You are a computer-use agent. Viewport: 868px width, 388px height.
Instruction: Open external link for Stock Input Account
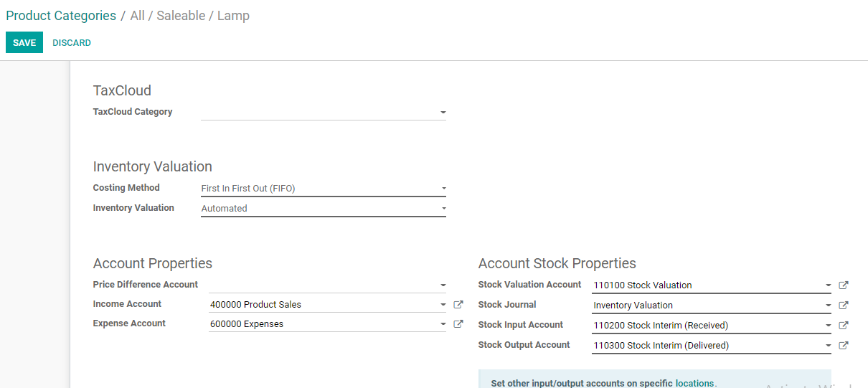[x=844, y=326]
